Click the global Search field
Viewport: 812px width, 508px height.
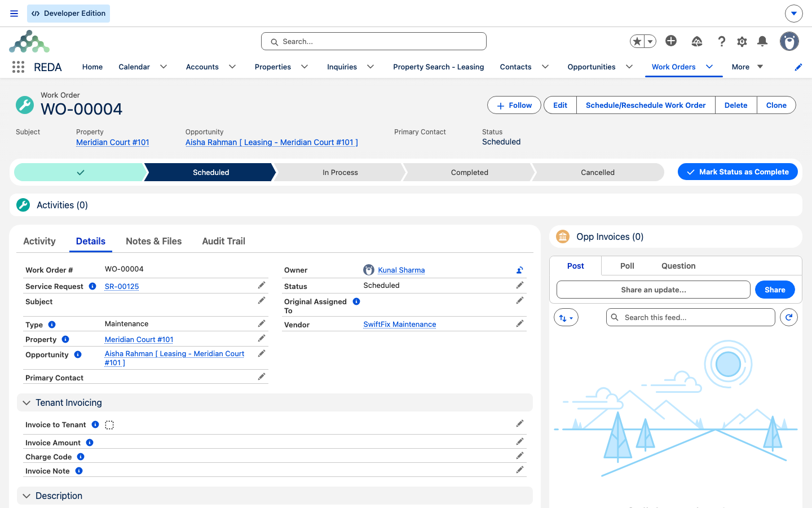click(x=374, y=41)
